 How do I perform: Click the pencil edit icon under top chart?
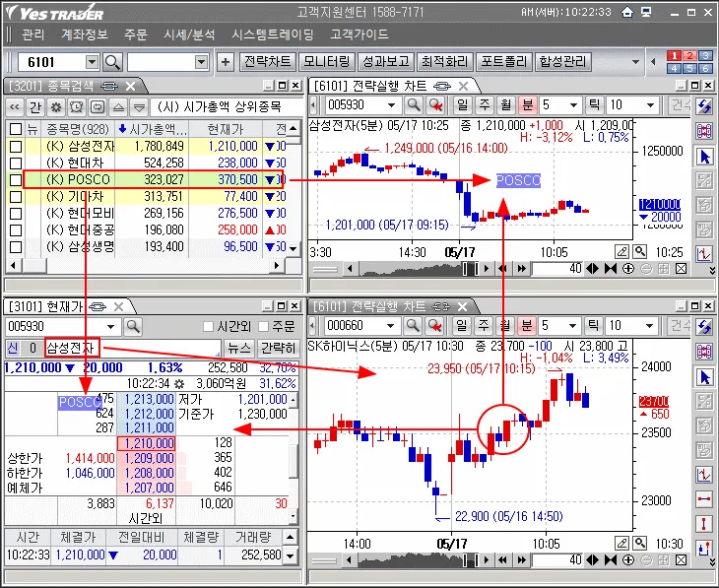(x=621, y=252)
